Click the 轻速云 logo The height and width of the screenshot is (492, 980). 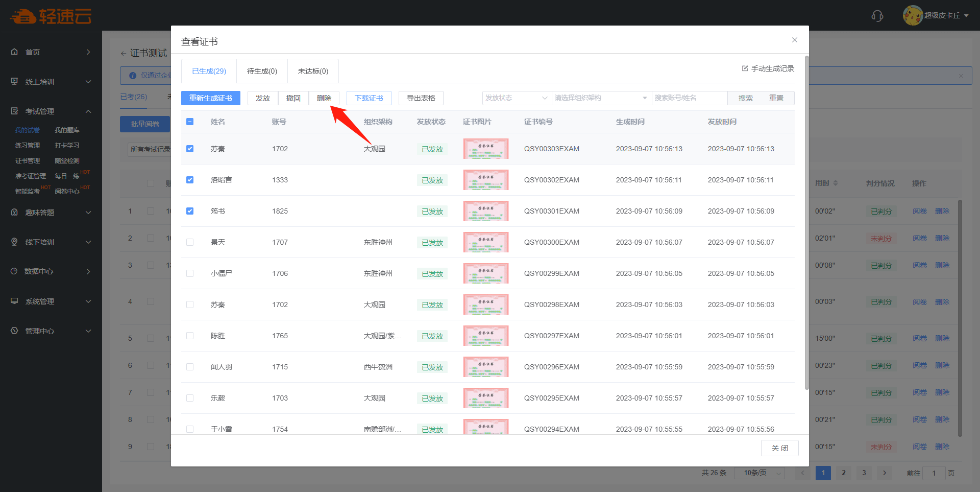click(50, 16)
